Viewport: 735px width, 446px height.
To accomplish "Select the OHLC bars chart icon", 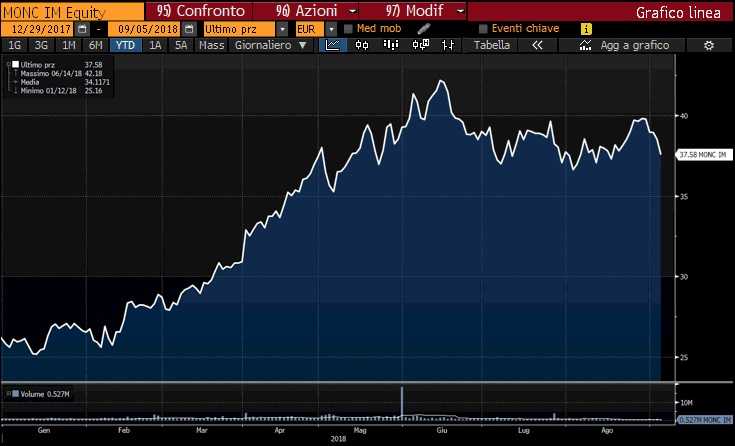I will 448,45.
